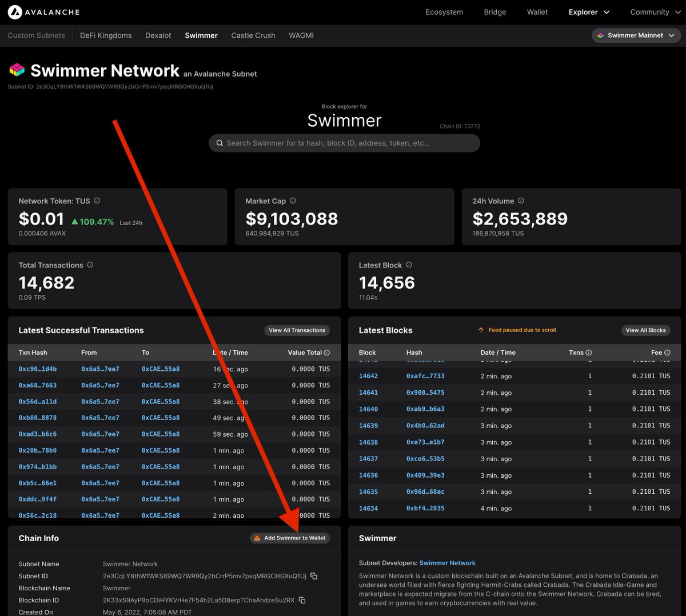Viewport: 686px width, 616px height.
Task: Open To address in 0xc90…1d4b row
Action: (161, 369)
